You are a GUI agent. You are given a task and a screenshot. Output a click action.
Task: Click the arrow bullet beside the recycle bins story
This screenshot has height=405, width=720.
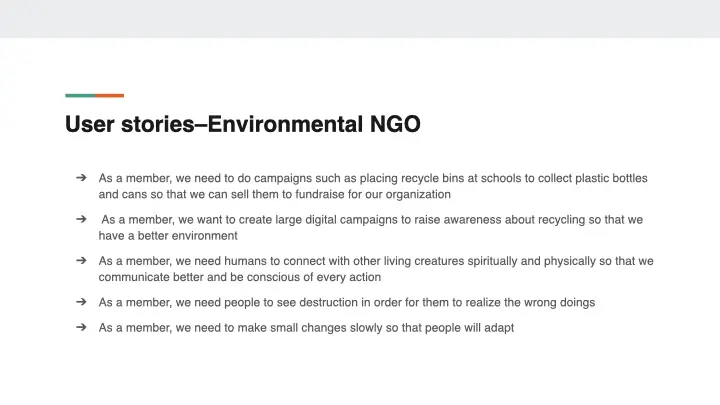[80, 178]
